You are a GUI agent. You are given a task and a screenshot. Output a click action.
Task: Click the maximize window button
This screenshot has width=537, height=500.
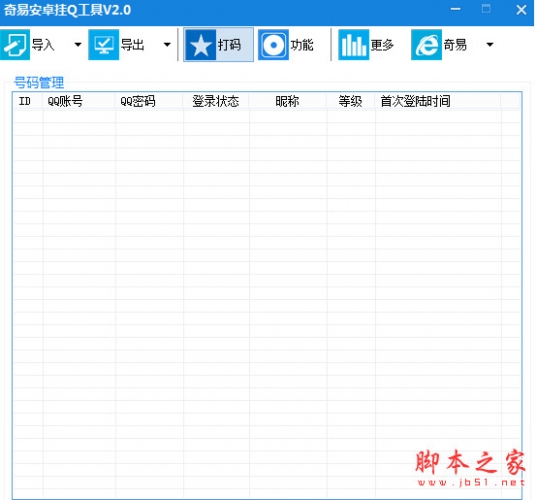[x=486, y=9]
